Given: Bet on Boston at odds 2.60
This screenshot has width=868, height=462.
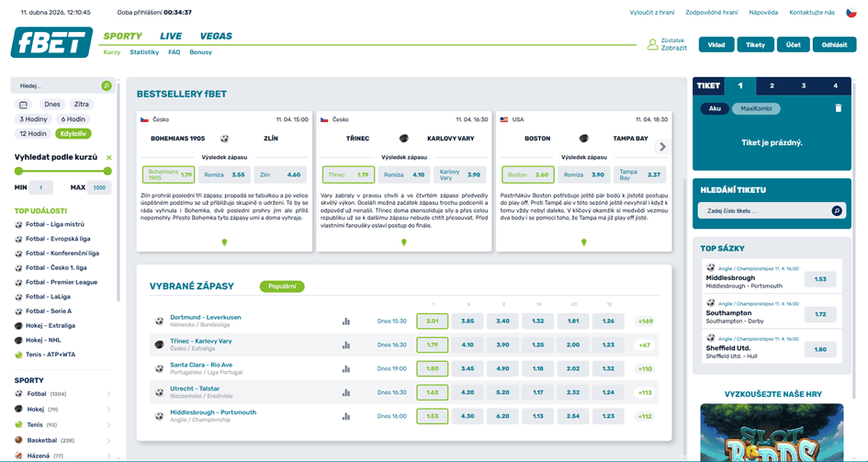Looking at the screenshot, I should pyautogui.click(x=528, y=175).
